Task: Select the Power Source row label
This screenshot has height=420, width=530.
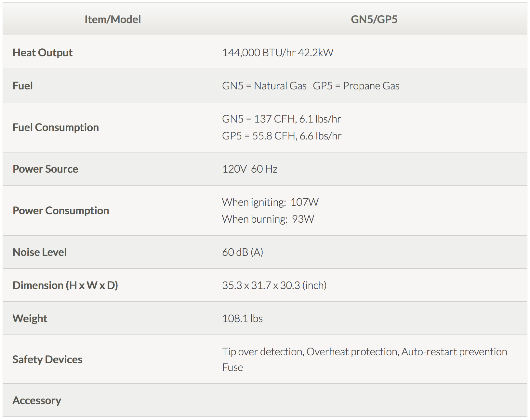Action: click(46, 169)
